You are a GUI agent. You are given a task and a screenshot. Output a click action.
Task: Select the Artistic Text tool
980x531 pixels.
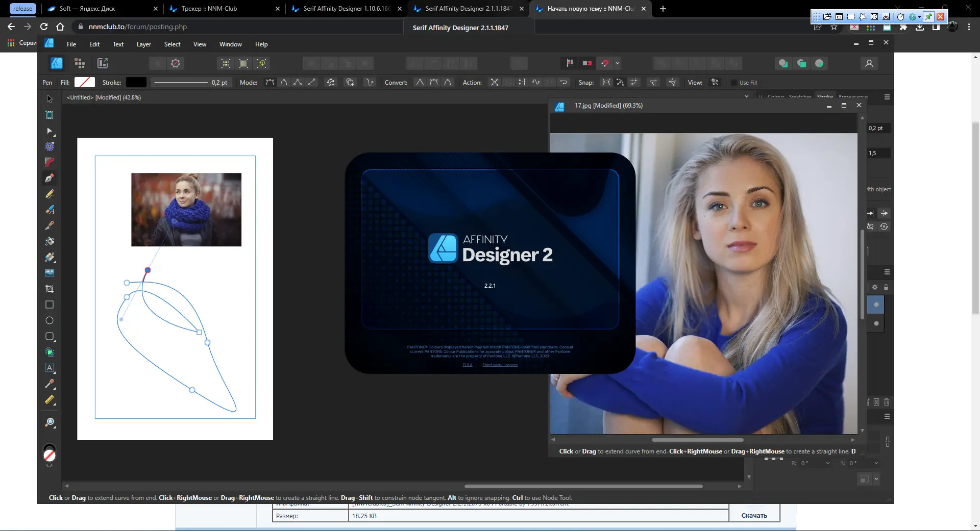click(x=50, y=368)
